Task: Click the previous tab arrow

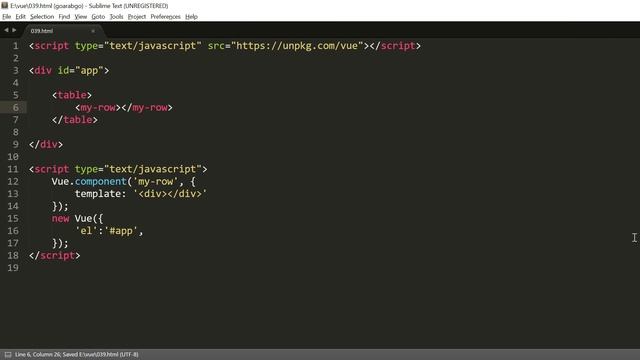Action: [6, 30]
